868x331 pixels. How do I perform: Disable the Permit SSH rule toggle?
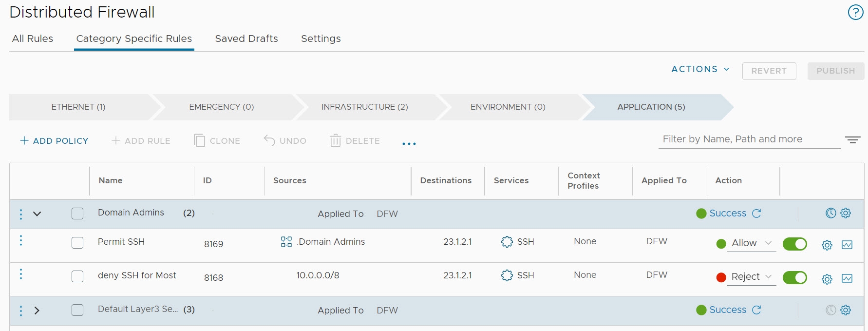[x=794, y=244]
